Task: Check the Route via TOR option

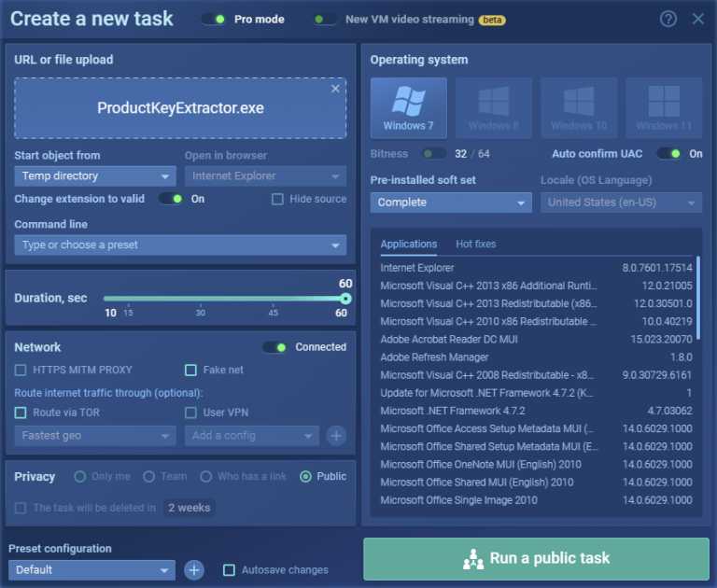Action: tap(21, 412)
